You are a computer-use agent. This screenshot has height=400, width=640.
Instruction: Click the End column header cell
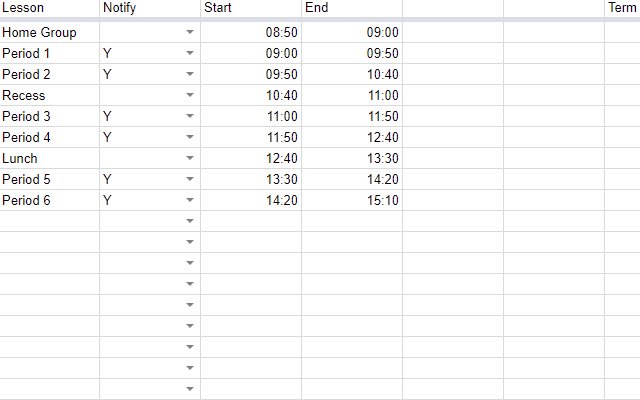click(x=352, y=8)
